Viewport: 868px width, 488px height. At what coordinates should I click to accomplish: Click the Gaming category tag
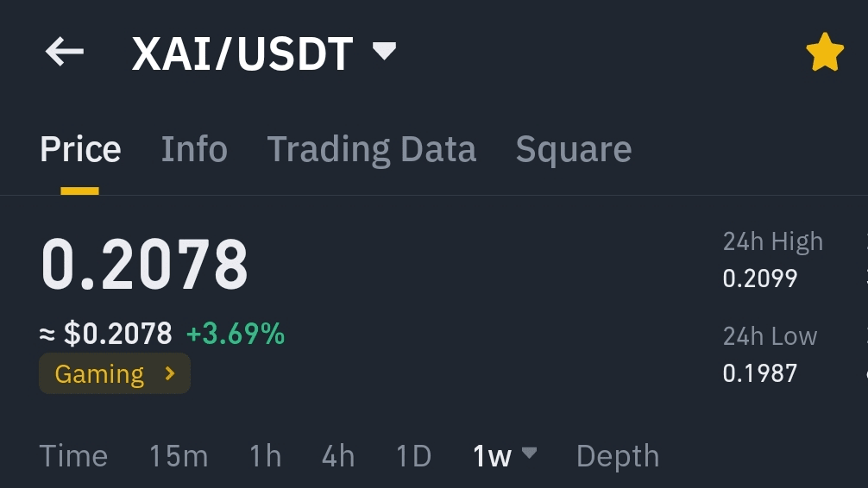click(99, 374)
